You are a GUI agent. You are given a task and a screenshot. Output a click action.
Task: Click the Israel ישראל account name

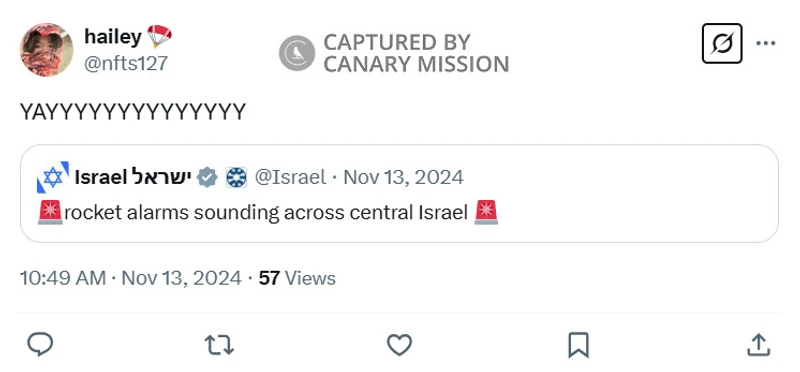pyautogui.click(x=133, y=178)
